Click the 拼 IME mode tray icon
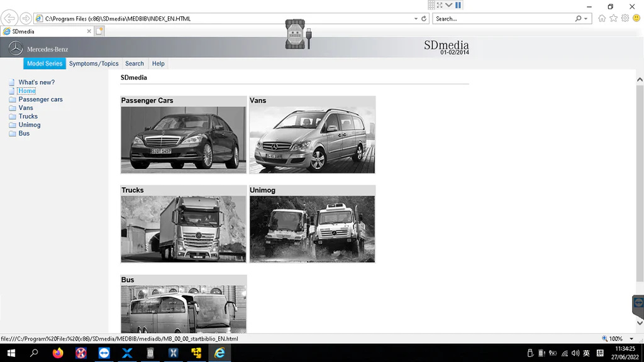Image resolution: width=644 pixels, height=362 pixels. pos(600,353)
